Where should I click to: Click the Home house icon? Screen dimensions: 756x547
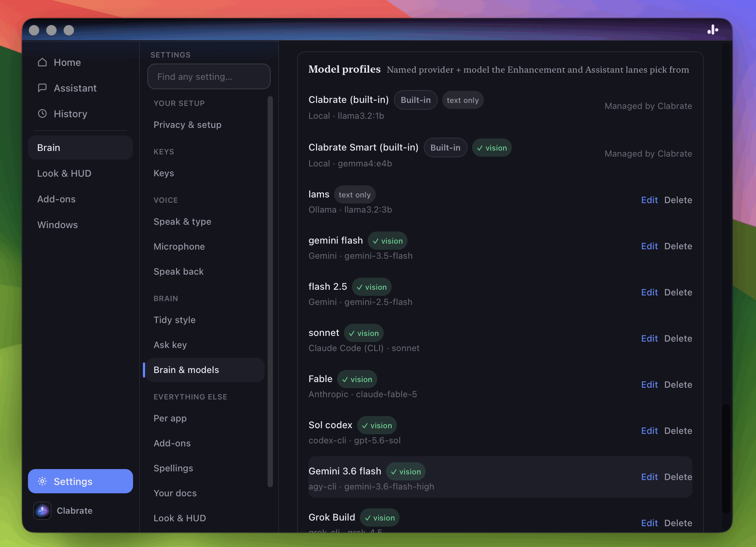42,62
